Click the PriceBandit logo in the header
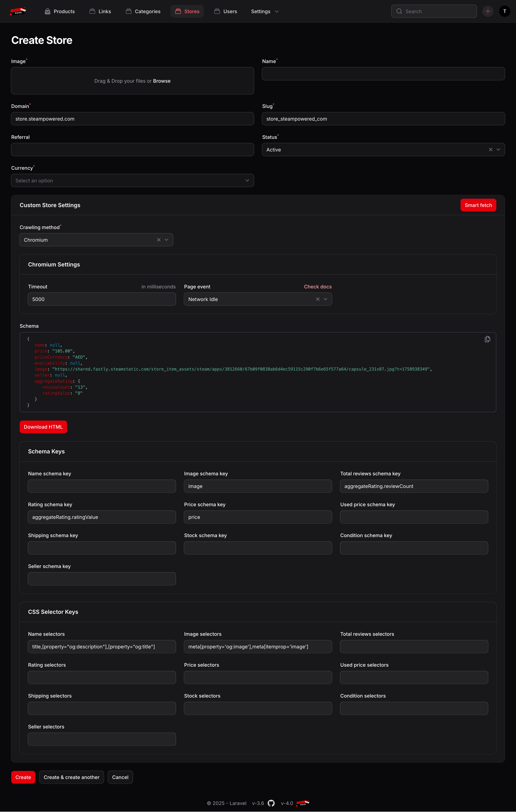Screen dimensions: 516x812 coord(18,11)
